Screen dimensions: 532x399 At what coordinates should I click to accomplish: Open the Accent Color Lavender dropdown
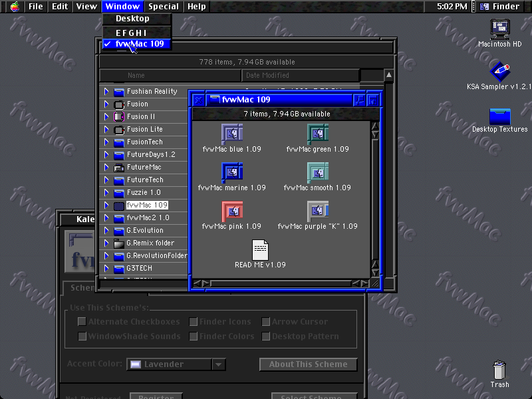point(176,364)
